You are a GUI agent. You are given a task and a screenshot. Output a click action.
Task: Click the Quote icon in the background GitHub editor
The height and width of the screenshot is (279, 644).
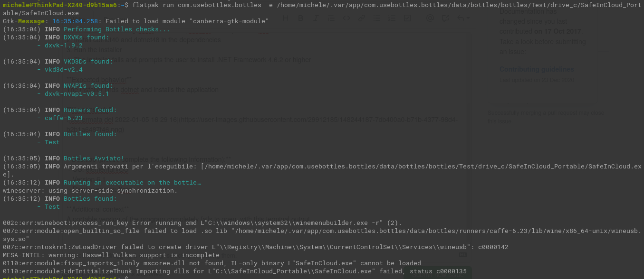point(331,18)
